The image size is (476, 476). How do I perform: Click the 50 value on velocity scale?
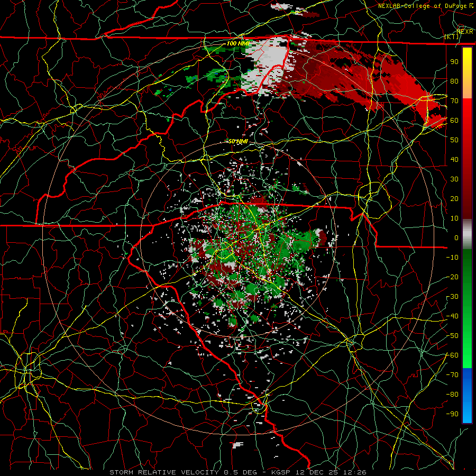454,140
